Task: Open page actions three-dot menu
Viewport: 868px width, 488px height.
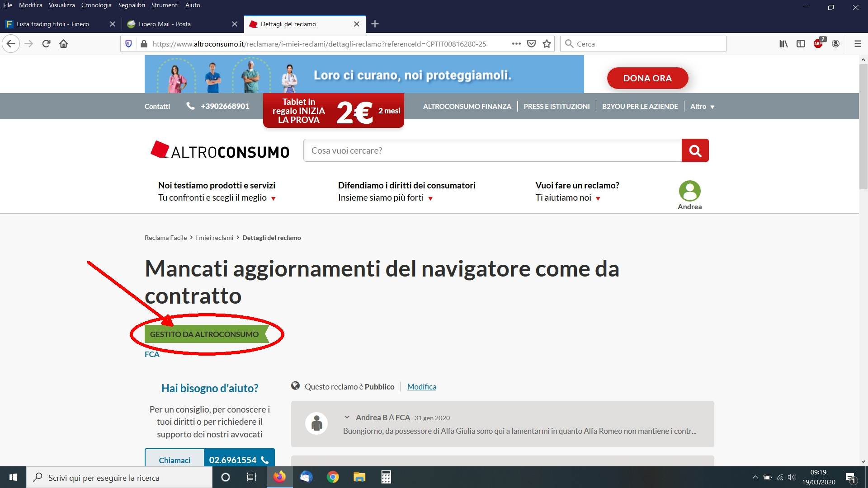Action: pyautogui.click(x=516, y=44)
